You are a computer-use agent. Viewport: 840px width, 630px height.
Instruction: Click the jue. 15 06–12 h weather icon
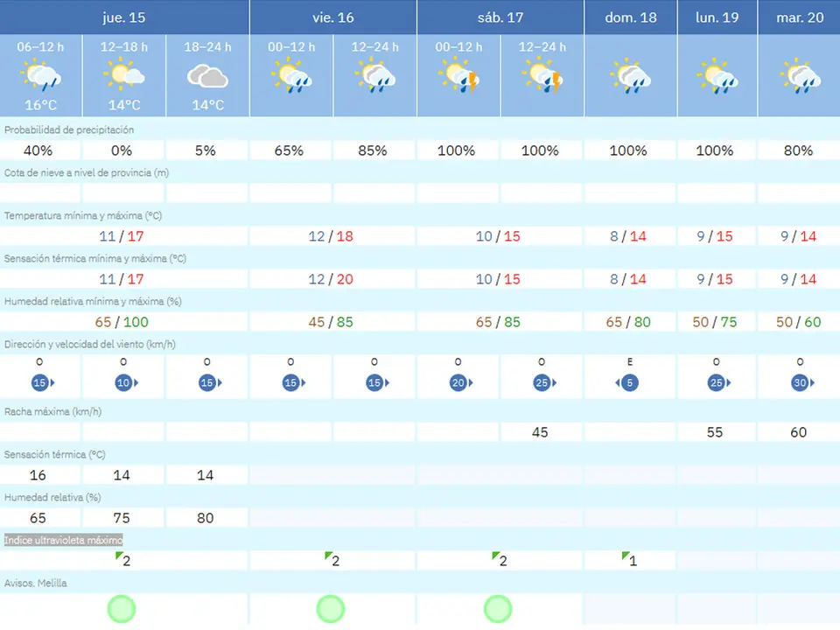(x=41, y=76)
